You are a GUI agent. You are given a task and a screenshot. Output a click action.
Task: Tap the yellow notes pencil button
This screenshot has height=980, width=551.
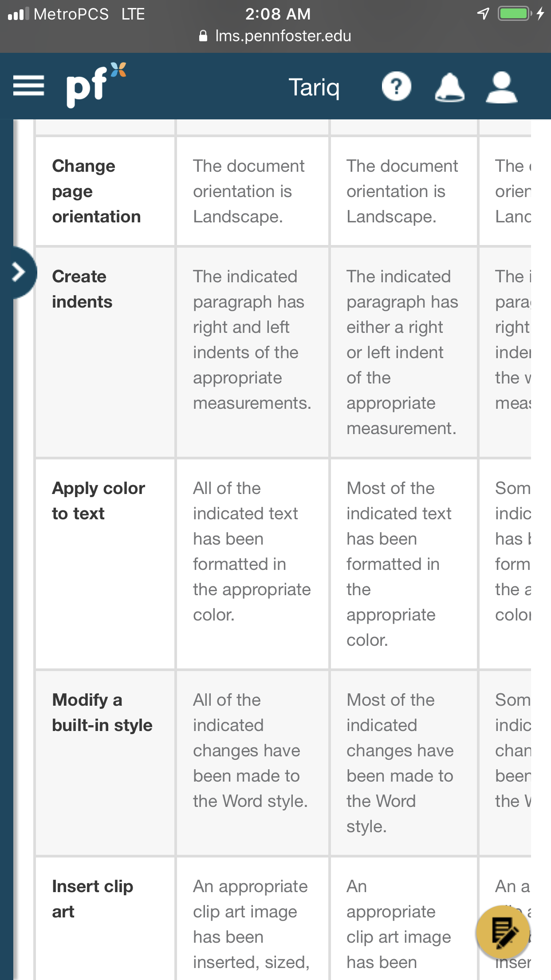point(503,933)
